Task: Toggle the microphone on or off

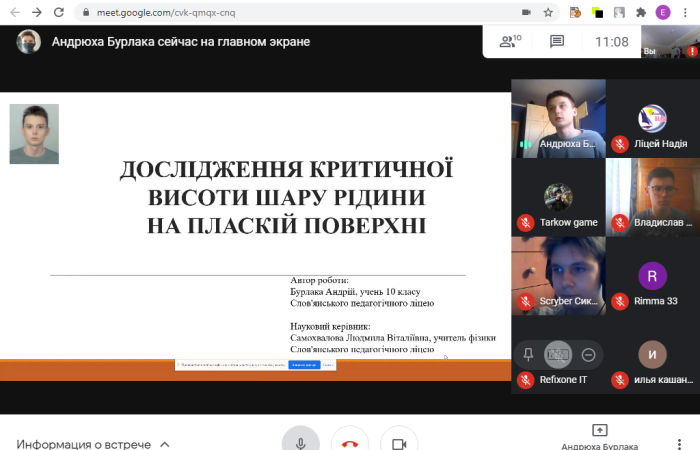Action: tap(300, 443)
